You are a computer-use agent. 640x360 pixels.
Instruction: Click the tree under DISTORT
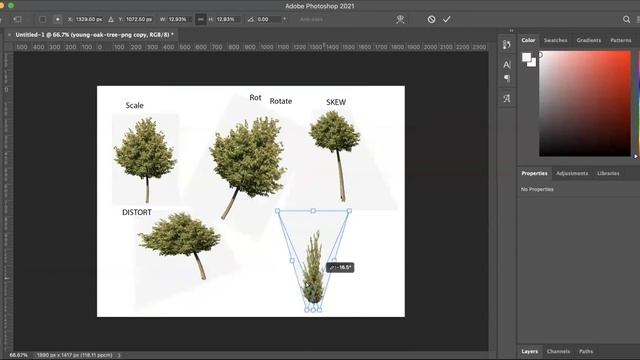pyautogui.click(x=179, y=245)
